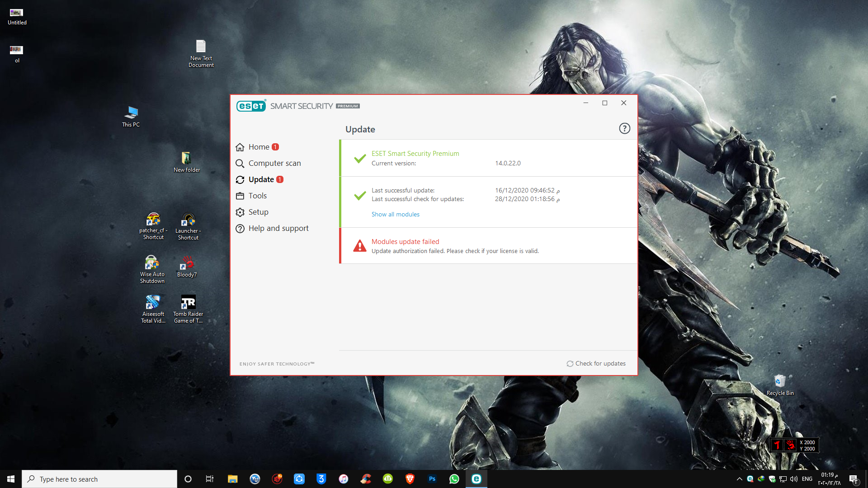
Task: Click Show all modules link
Action: pos(395,214)
